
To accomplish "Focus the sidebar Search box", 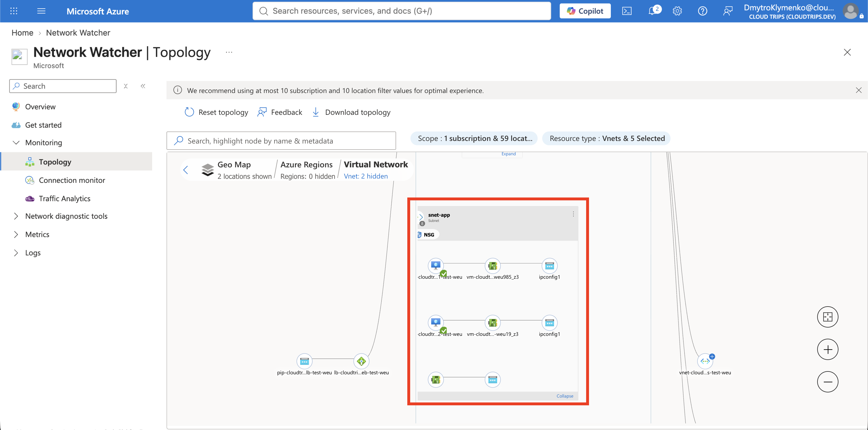I will click(63, 86).
